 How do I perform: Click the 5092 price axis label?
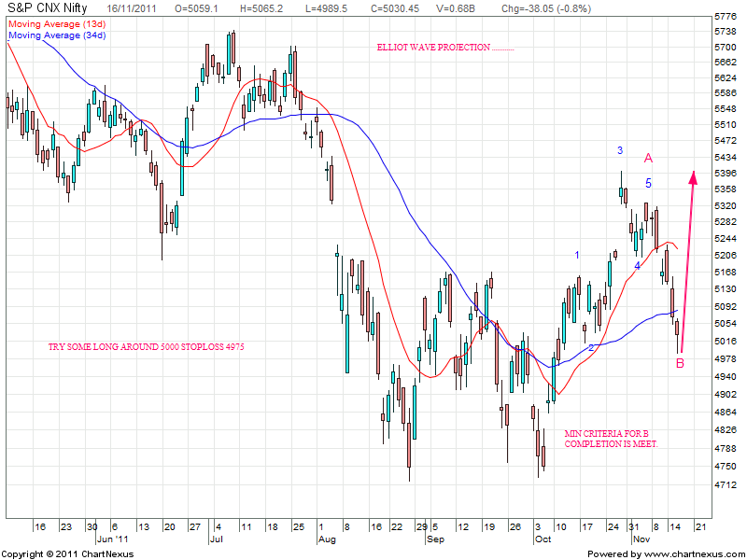[726, 306]
